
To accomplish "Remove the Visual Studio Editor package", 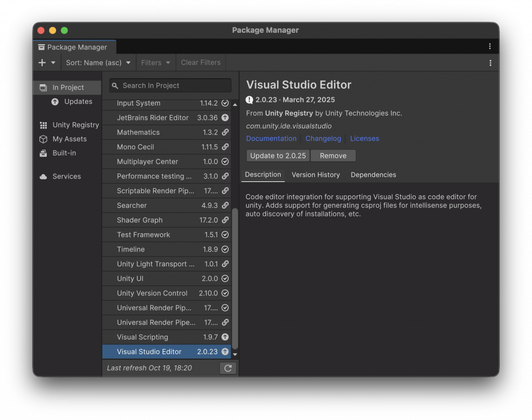I will coord(333,155).
